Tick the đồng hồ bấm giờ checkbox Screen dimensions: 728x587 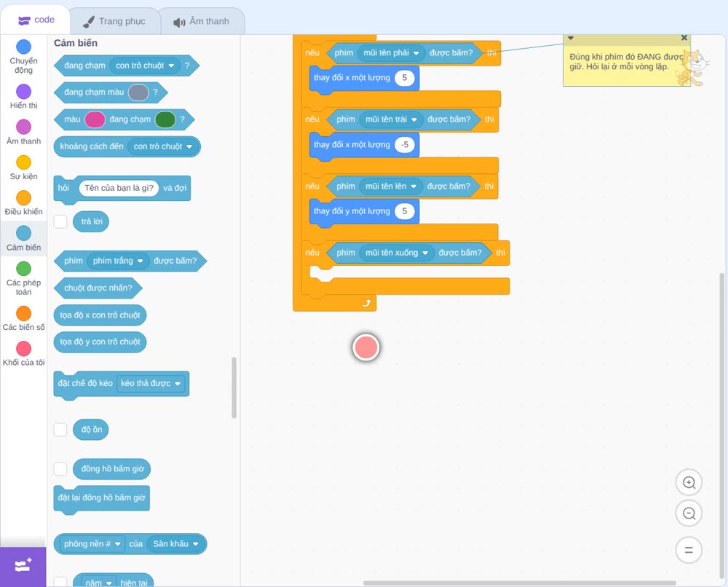point(60,469)
